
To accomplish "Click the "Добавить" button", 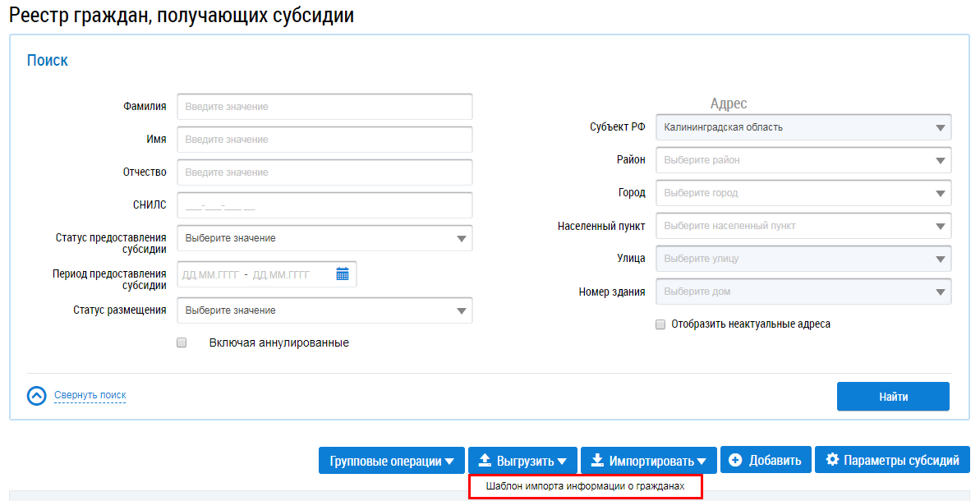I will click(x=766, y=460).
